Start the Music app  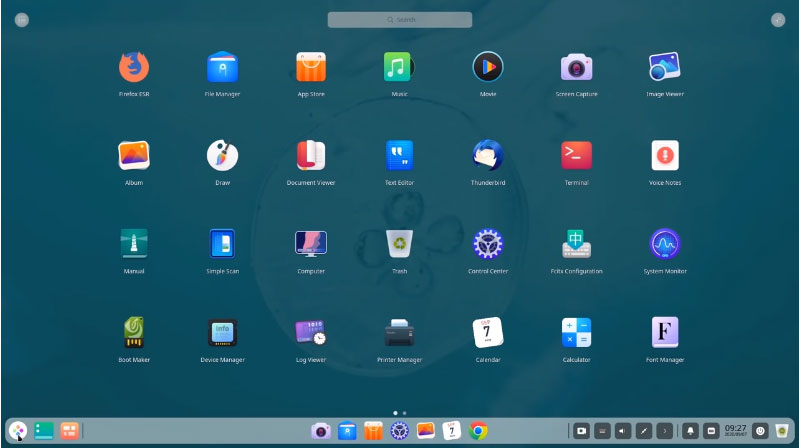400,67
